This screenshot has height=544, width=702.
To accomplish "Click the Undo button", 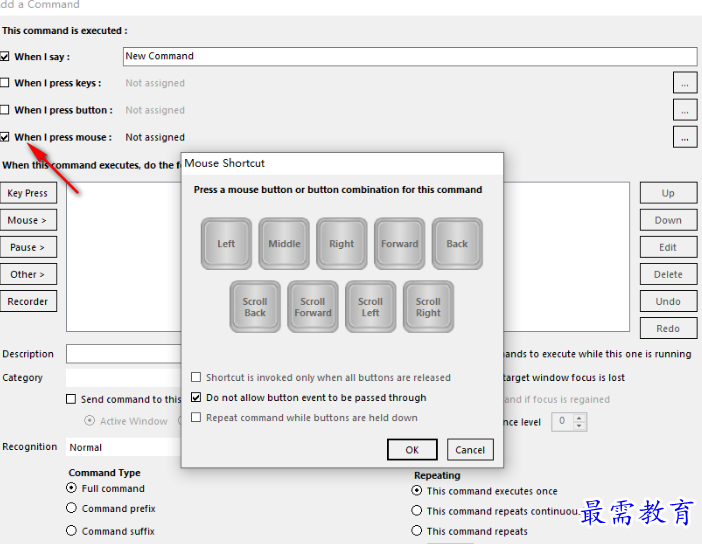I will coord(668,301).
